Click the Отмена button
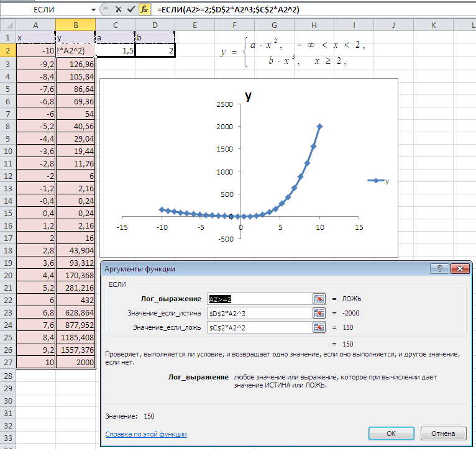The height and width of the screenshot is (449, 476). coord(443,433)
